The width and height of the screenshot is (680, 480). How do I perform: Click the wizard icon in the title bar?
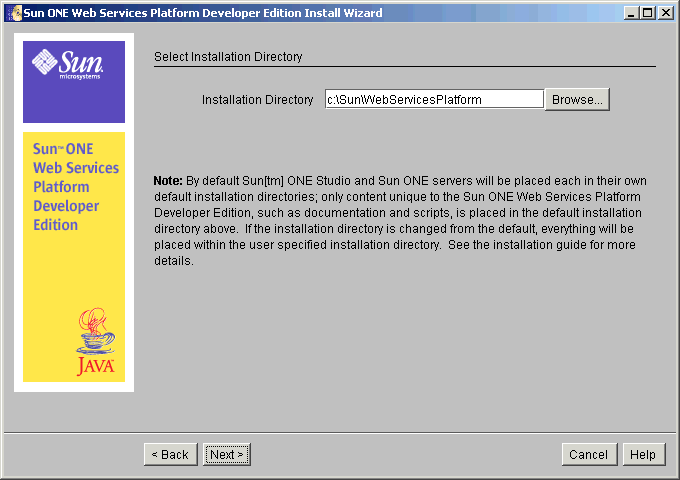coord(14,13)
